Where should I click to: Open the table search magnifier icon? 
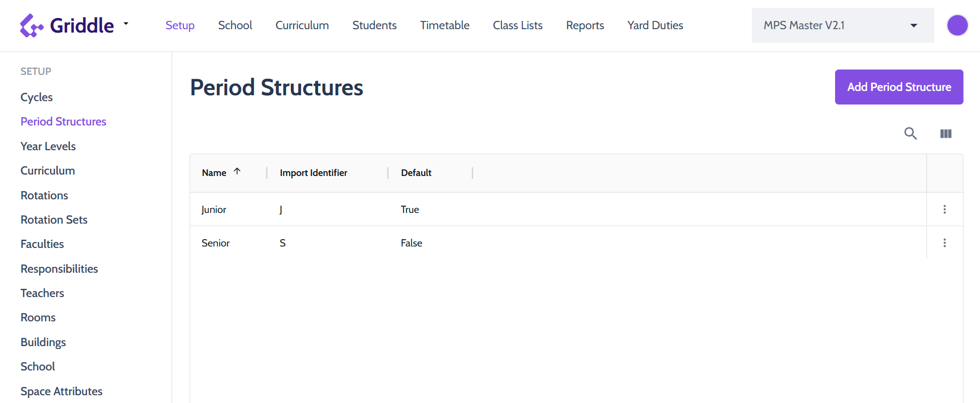[910, 133]
